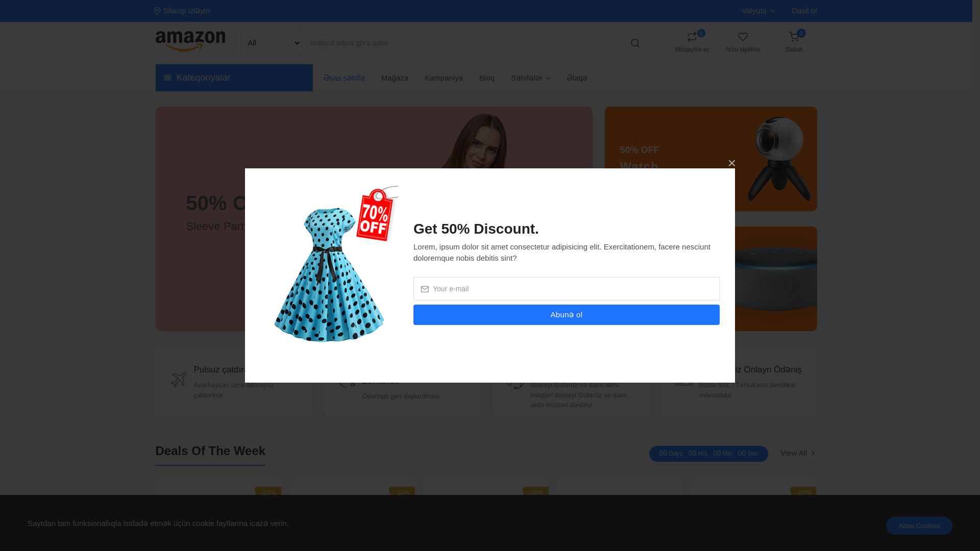
Task: Click the 'Deals Of The Week' heading
Action: 210,451
